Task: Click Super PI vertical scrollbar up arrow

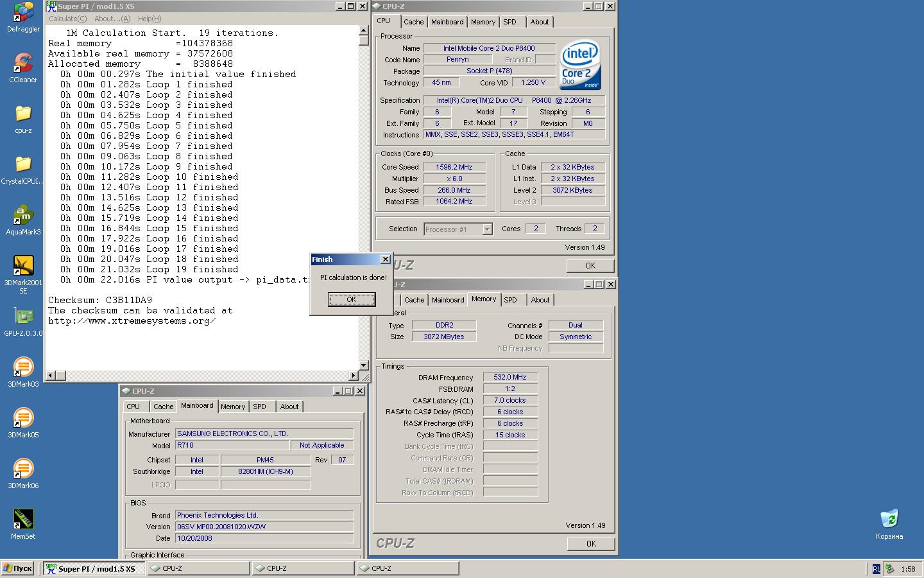Action: [364, 30]
